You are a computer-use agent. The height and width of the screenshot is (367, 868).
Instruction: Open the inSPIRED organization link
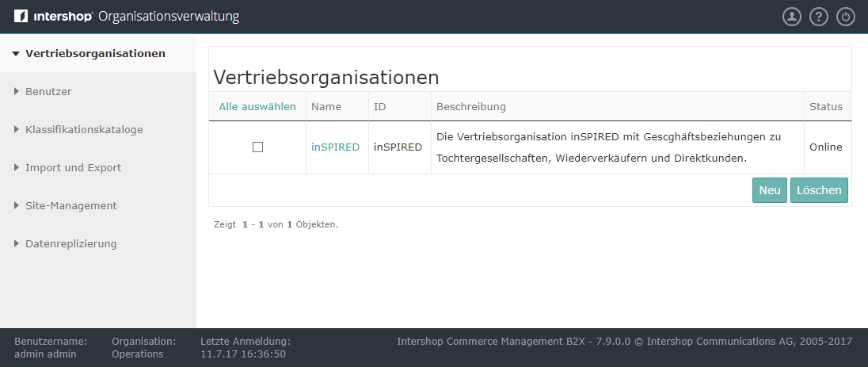(x=336, y=147)
